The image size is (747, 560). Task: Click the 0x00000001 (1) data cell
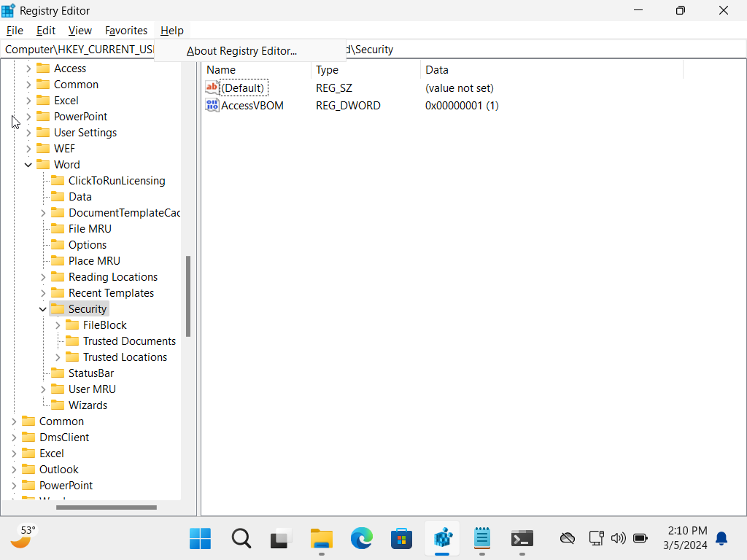click(462, 106)
